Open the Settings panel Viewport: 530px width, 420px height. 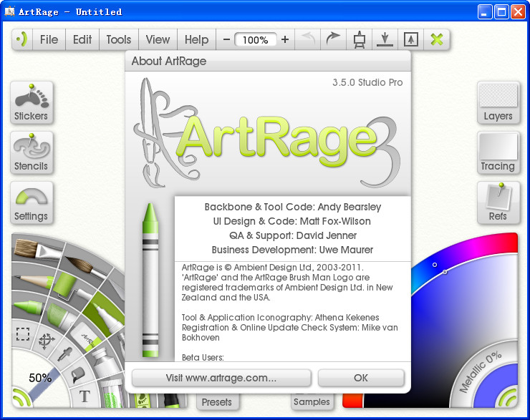tap(32, 203)
